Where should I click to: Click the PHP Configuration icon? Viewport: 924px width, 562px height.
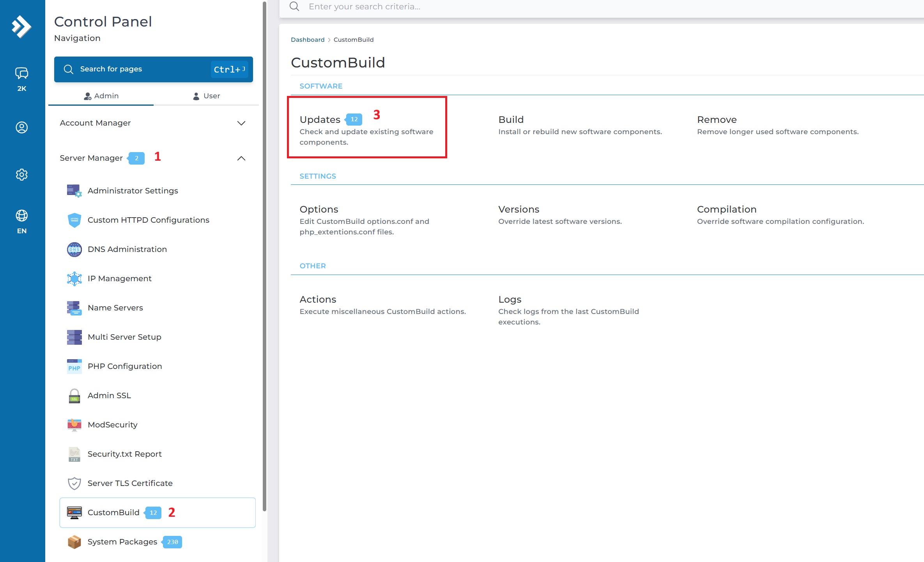click(74, 366)
